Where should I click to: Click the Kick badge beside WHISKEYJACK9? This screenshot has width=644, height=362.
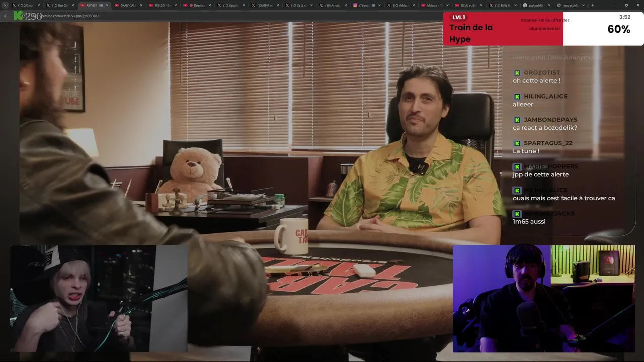tap(517, 214)
